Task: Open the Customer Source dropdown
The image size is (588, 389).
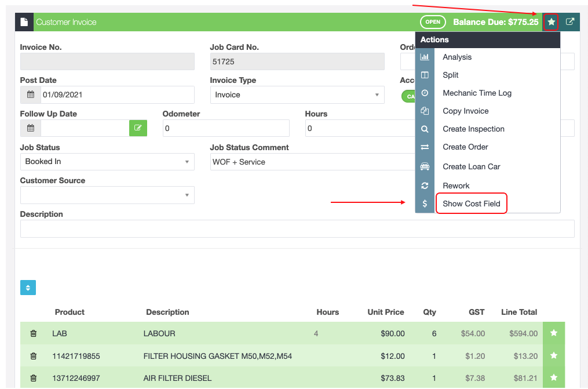Action: [107, 195]
